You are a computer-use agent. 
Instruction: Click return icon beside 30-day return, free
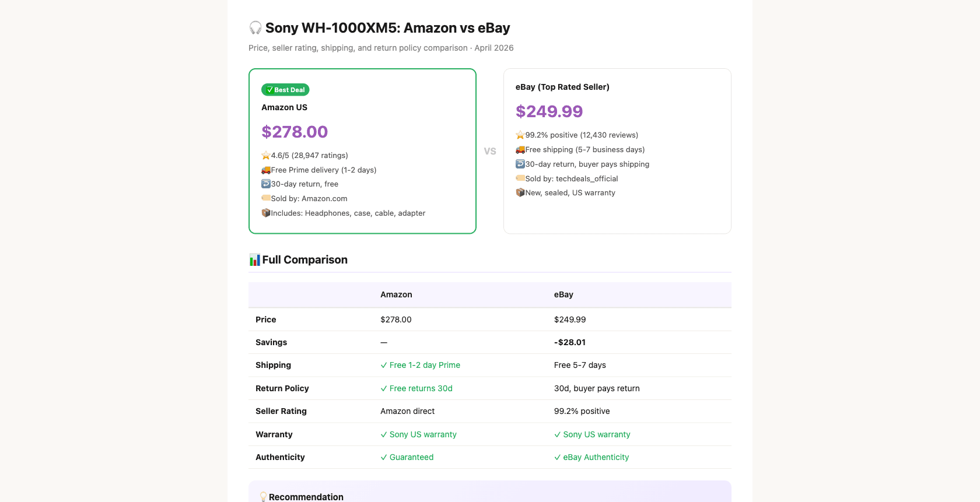pos(266,184)
